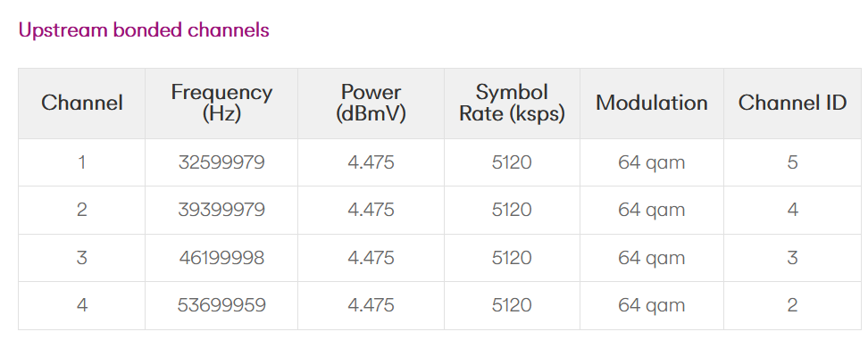Click the channel number cell in frequency 46199998 row

coord(82,258)
